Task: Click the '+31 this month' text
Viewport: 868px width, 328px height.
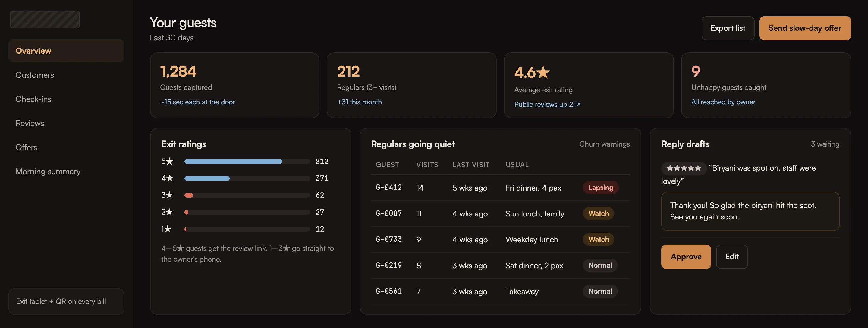Action: click(360, 102)
